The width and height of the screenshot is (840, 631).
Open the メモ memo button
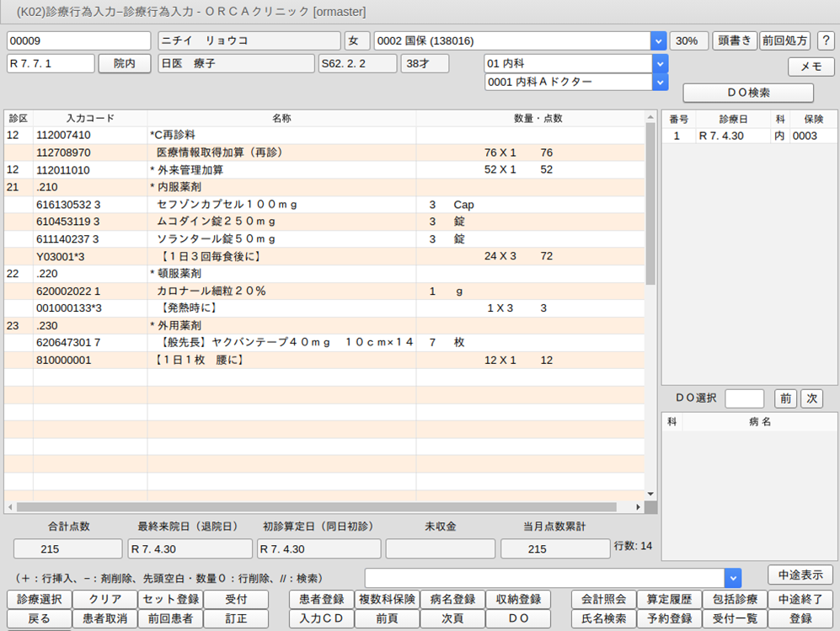coord(811,67)
